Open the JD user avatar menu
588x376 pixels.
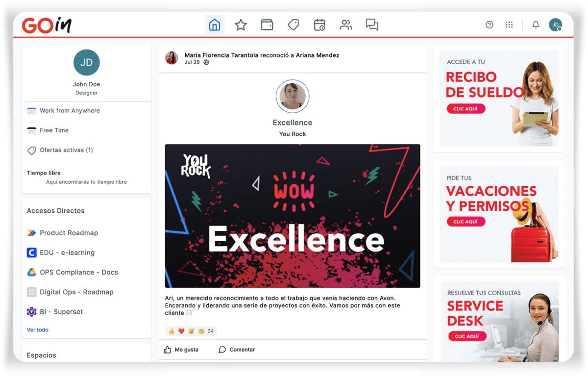click(x=555, y=25)
